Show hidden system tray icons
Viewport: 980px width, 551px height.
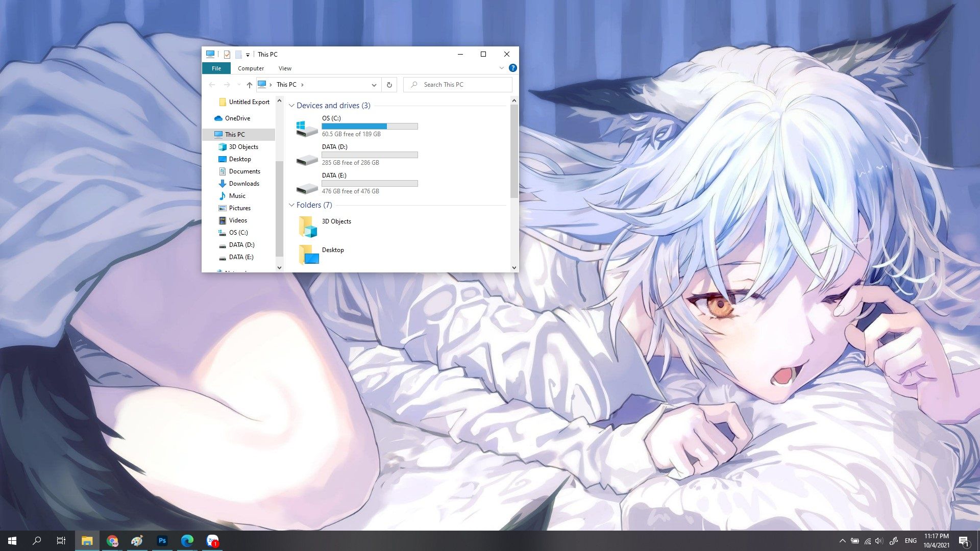pyautogui.click(x=842, y=541)
